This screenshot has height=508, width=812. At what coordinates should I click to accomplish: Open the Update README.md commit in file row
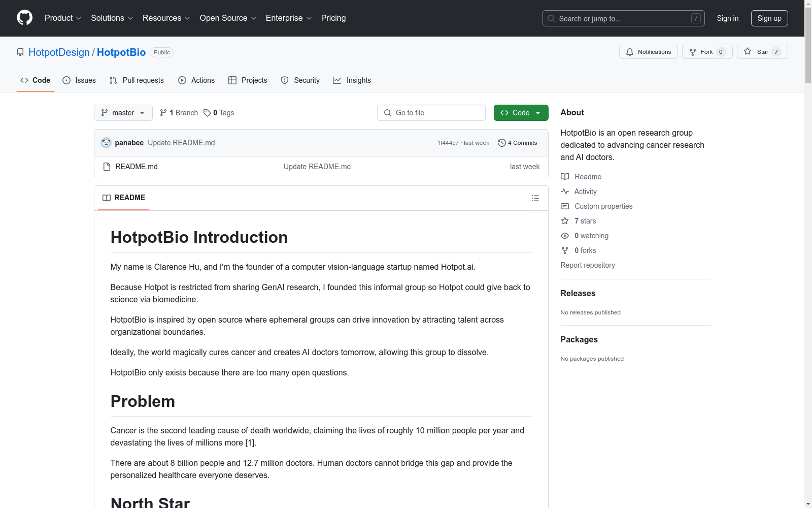tap(317, 167)
